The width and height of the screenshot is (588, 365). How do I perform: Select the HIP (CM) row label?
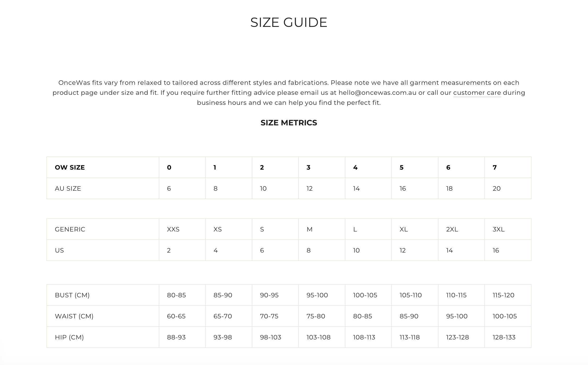click(69, 337)
